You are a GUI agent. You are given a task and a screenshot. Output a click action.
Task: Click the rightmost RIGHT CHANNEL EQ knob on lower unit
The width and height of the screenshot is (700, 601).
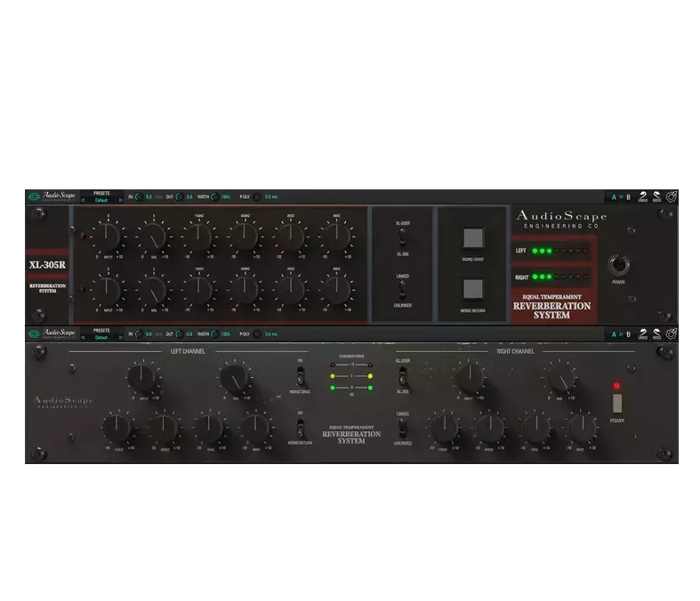(x=582, y=429)
